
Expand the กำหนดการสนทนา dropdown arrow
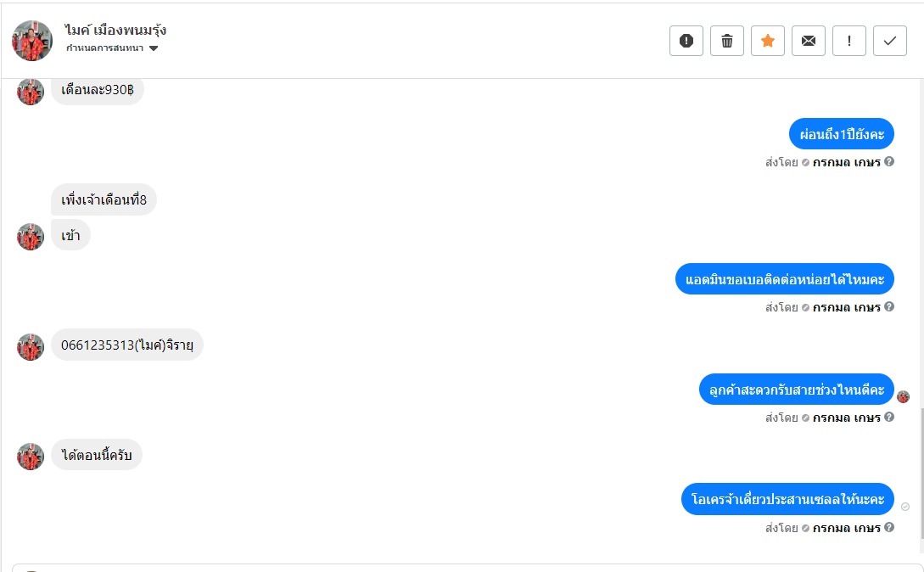pos(154,48)
